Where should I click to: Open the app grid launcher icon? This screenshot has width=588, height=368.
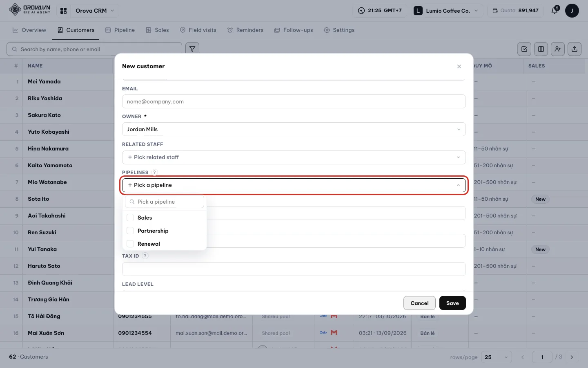point(63,11)
